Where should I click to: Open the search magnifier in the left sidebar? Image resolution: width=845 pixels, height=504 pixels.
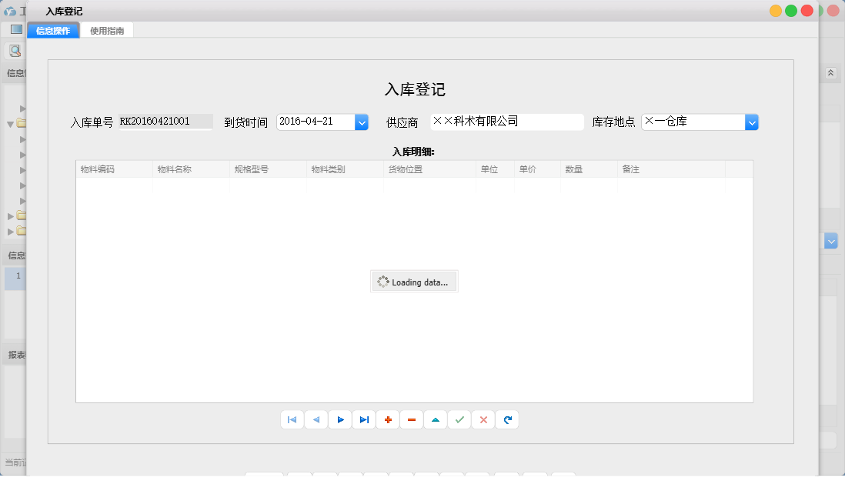coord(15,51)
